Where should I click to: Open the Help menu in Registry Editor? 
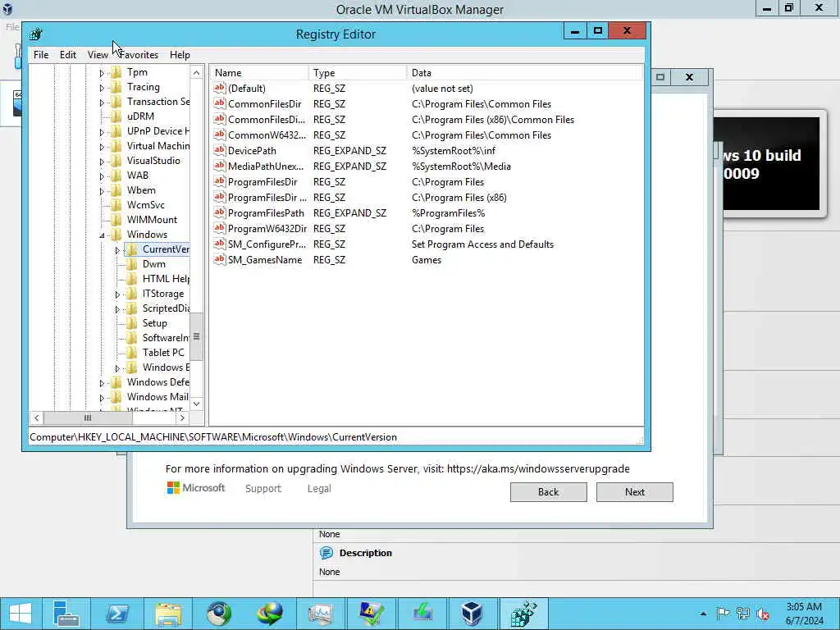[180, 55]
